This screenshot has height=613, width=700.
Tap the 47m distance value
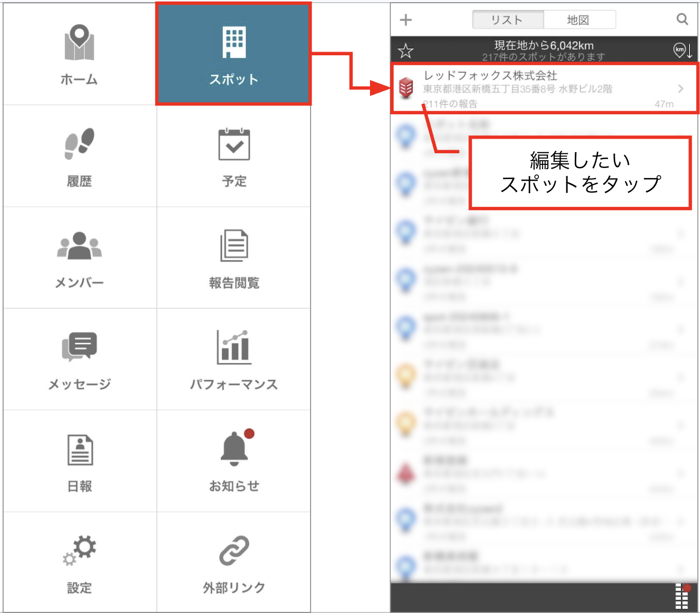(x=664, y=104)
